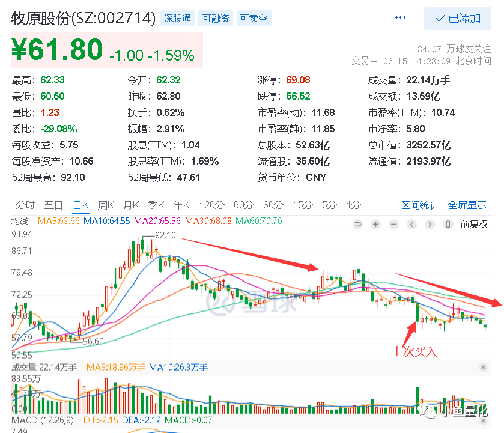Click the 可融资 tag
Image resolution: width=504 pixels, height=433 pixels.
(x=216, y=19)
